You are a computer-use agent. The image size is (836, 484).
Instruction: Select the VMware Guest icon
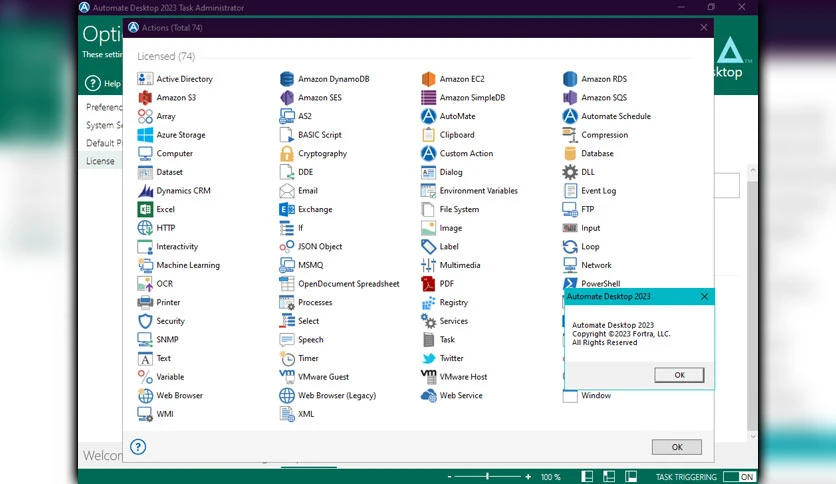click(287, 376)
